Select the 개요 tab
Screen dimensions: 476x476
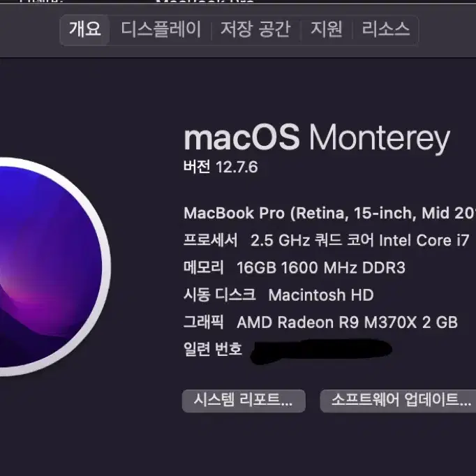tap(85, 30)
